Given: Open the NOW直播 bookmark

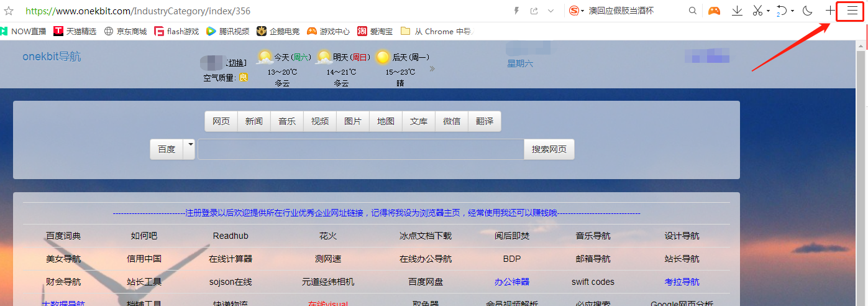Looking at the screenshot, I should click(23, 31).
